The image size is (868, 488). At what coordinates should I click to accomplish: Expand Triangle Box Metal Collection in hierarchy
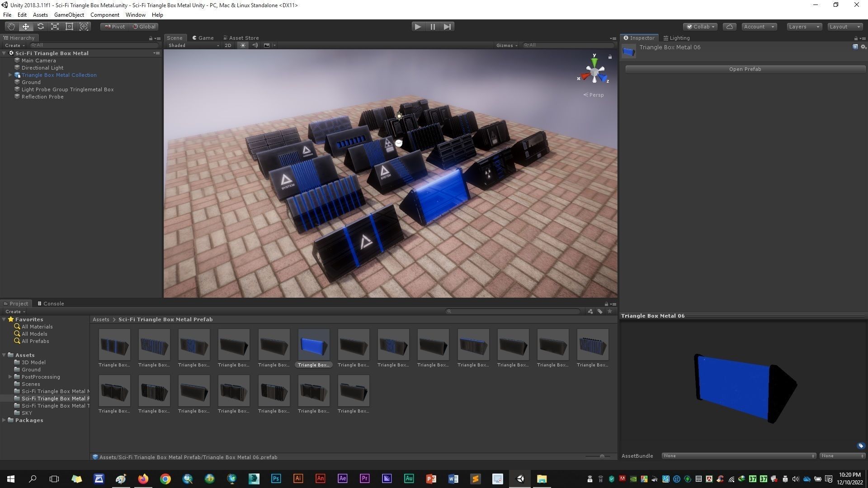coord(10,75)
